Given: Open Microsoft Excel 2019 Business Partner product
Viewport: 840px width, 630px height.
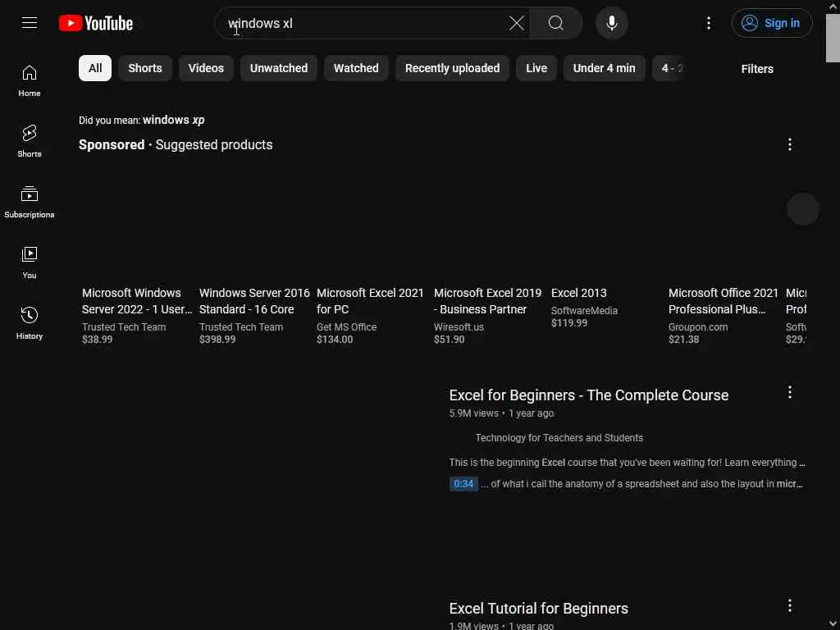Looking at the screenshot, I should pos(487,301).
